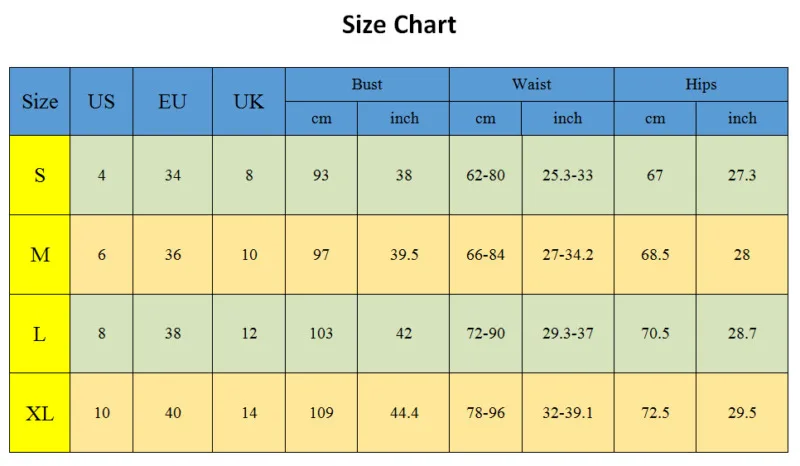The width and height of the screenshot is (800, 466).
Task: Select the UK size 14 cell
Action: 249,413
